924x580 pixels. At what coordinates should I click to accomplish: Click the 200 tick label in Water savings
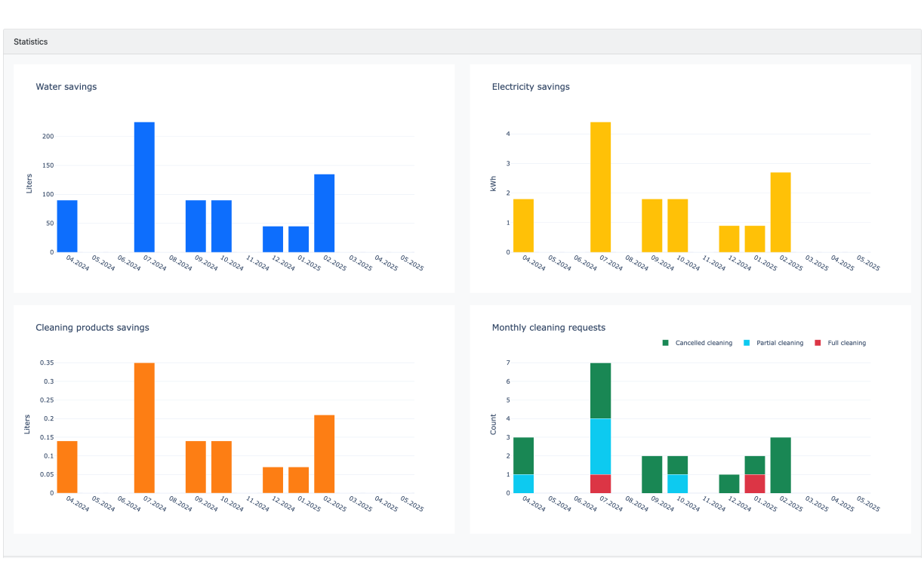(48, 137)
